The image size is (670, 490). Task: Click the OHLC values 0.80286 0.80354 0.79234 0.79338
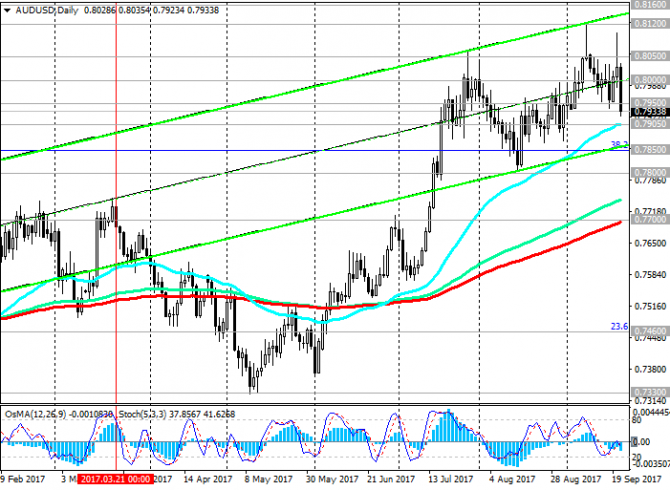[151, 10]
